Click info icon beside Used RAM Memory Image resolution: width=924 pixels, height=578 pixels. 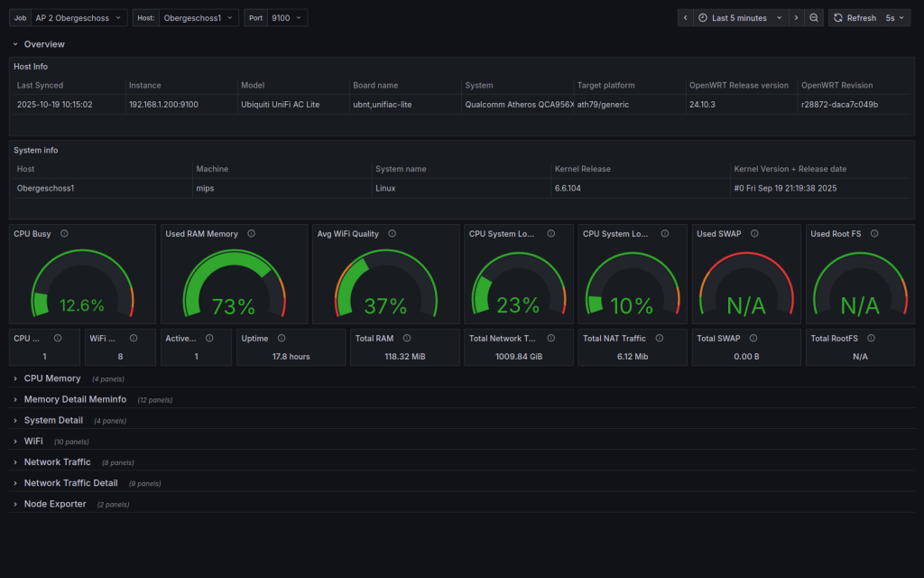(251, 234)
